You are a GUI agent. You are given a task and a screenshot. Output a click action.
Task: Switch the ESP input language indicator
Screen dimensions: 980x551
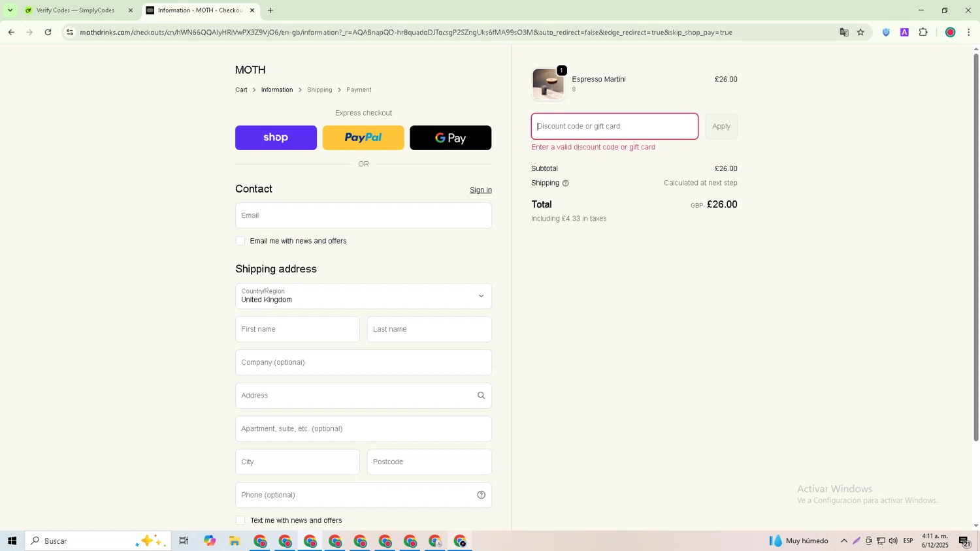908,541
